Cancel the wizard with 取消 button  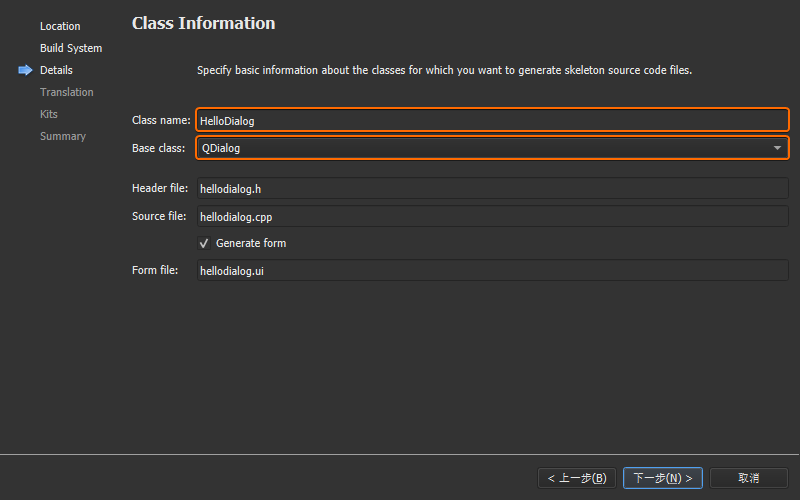pos(749,478)
